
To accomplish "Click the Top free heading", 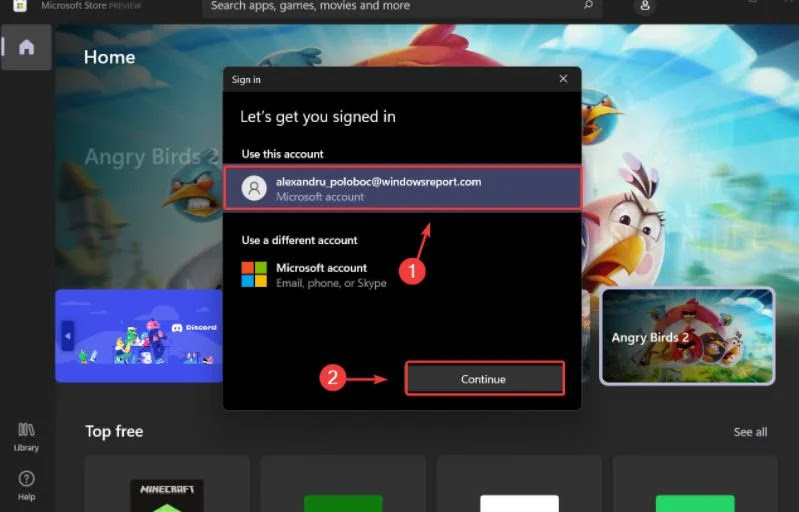I will point(114,432).
